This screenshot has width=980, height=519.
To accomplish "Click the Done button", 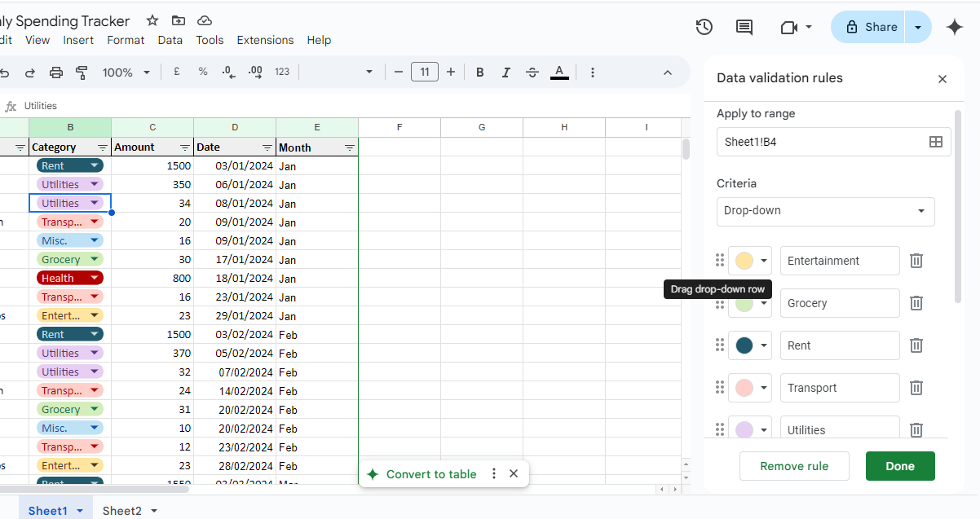I will tap(900, 466).
